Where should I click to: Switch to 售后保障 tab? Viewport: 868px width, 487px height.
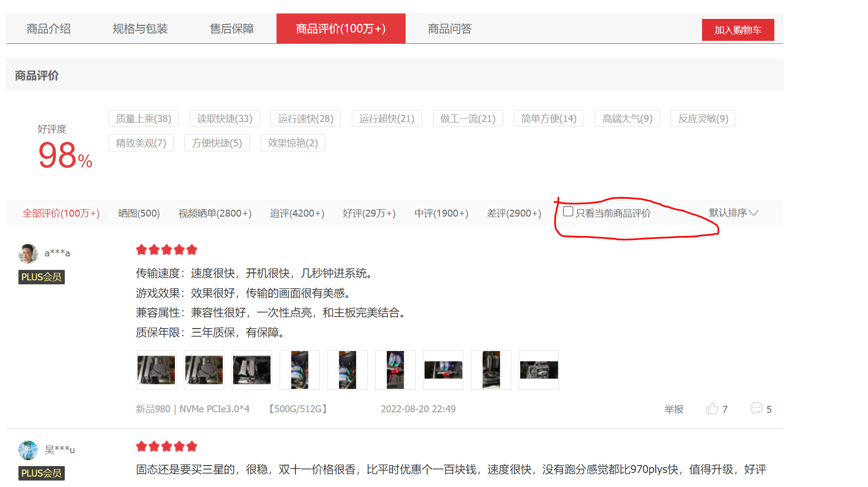(232, 29)
